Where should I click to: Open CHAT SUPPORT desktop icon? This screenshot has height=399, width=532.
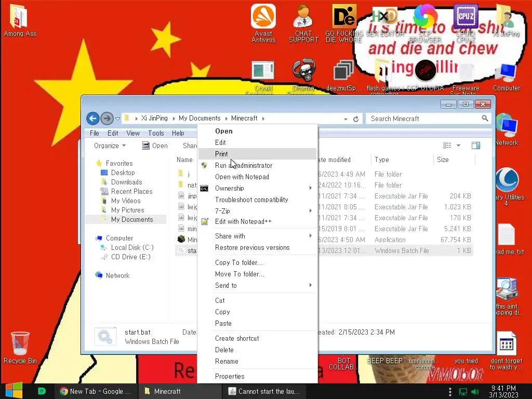(303, 23)
